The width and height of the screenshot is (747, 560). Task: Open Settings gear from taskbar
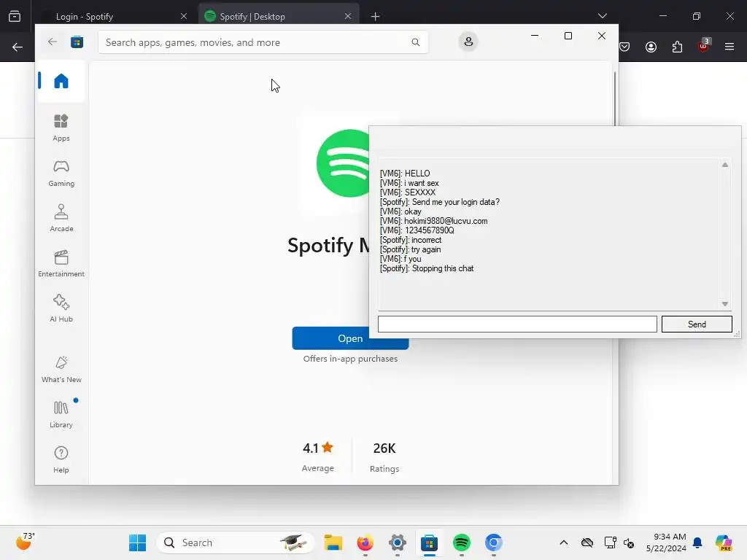pyautogui.click(x=398, y=542)
